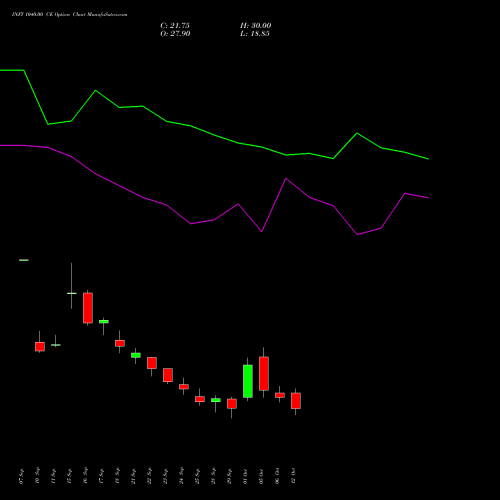500x500 pixels.
Task: Click the high value "H: 30.00"
Action: click(256, 26)
